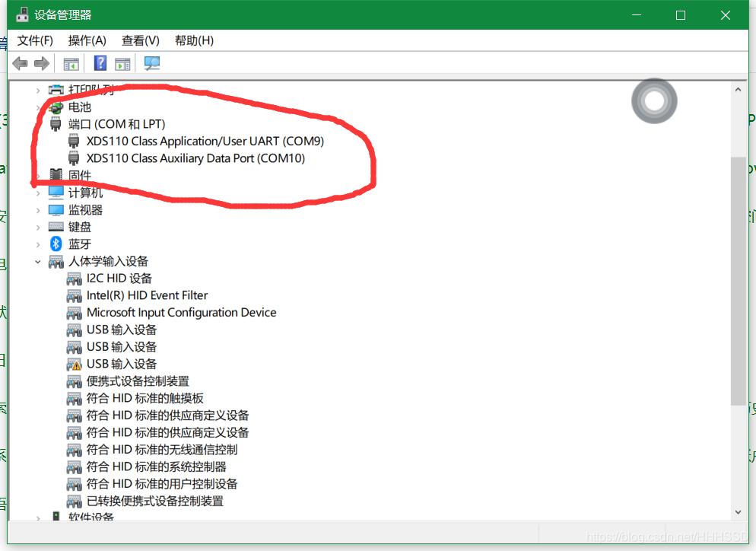Click the Back arrow toolbar icon
Image resolution: width=756 pixels, height=551 pixels.
coord(20,63)
